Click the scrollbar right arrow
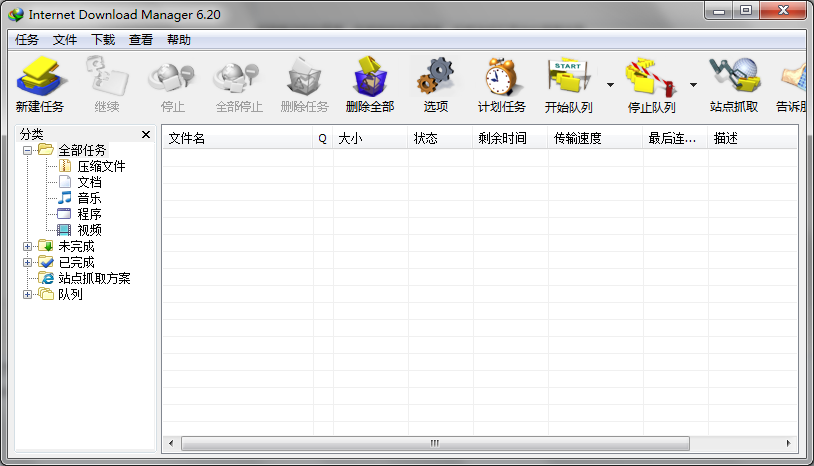Screen dimensions: 814x466 pos(789,444)
